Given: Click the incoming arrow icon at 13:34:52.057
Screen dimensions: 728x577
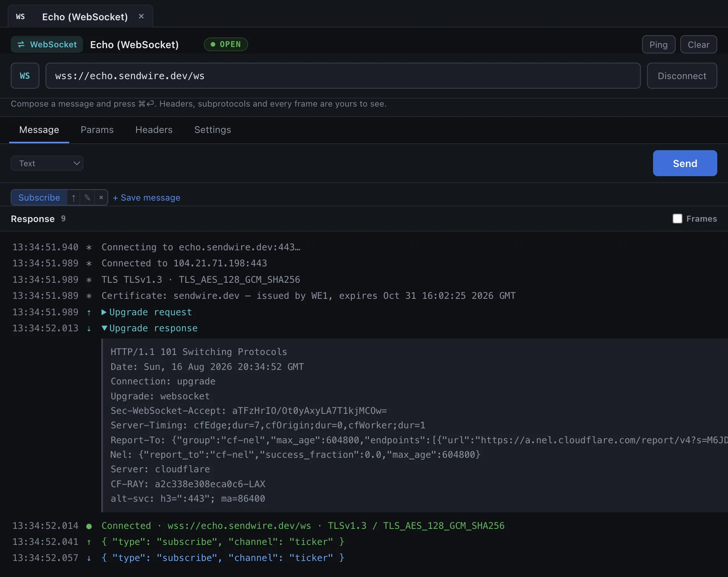Looking at the screenshot, I should pos(89,558).
